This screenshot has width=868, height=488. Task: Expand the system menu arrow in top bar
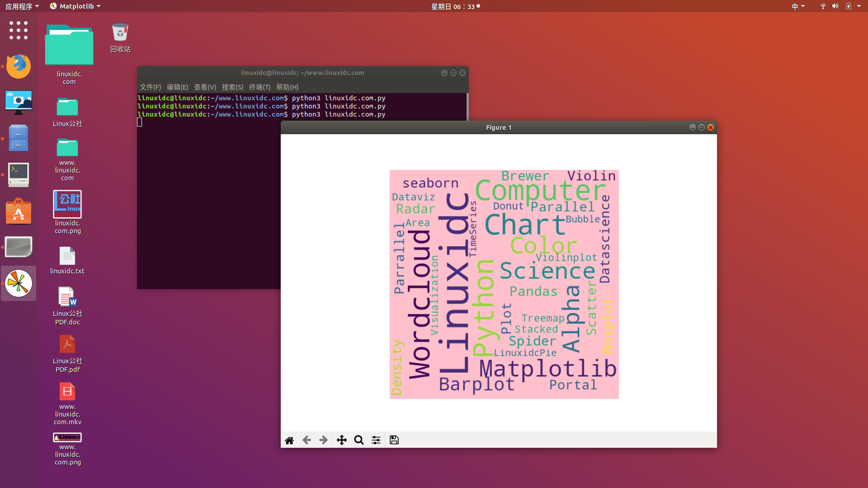(x=859, y=6)
